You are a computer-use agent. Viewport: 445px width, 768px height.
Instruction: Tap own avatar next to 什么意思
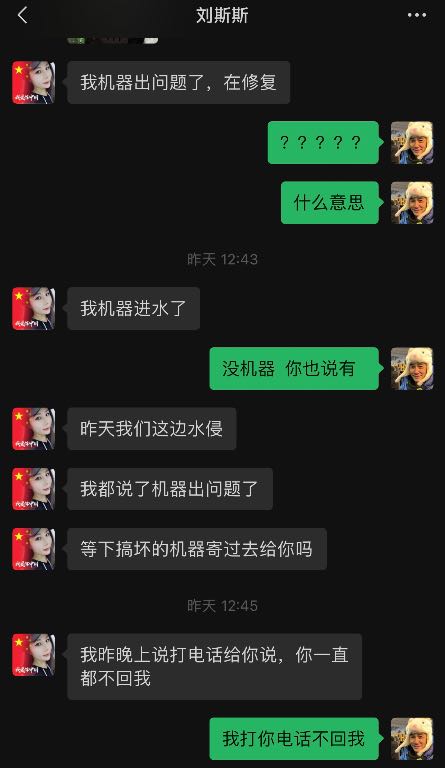[412, 203]
